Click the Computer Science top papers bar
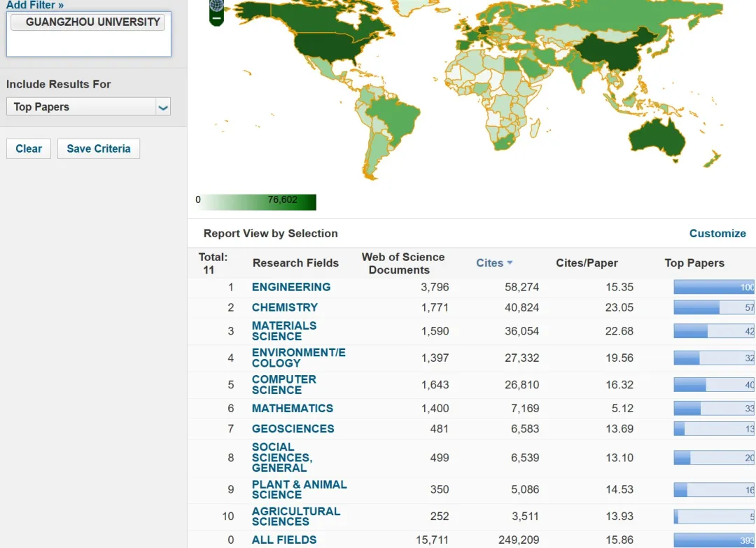 [714, 385]
